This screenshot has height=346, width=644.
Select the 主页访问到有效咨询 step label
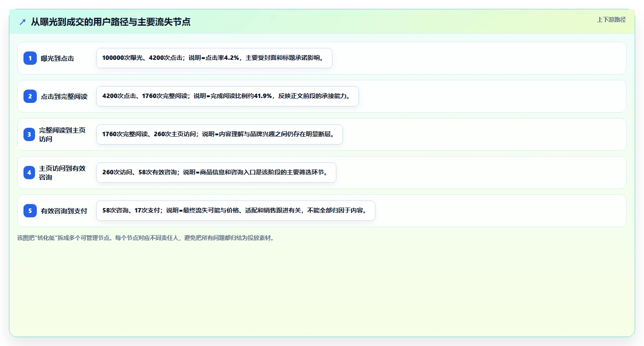click(62, 173)
